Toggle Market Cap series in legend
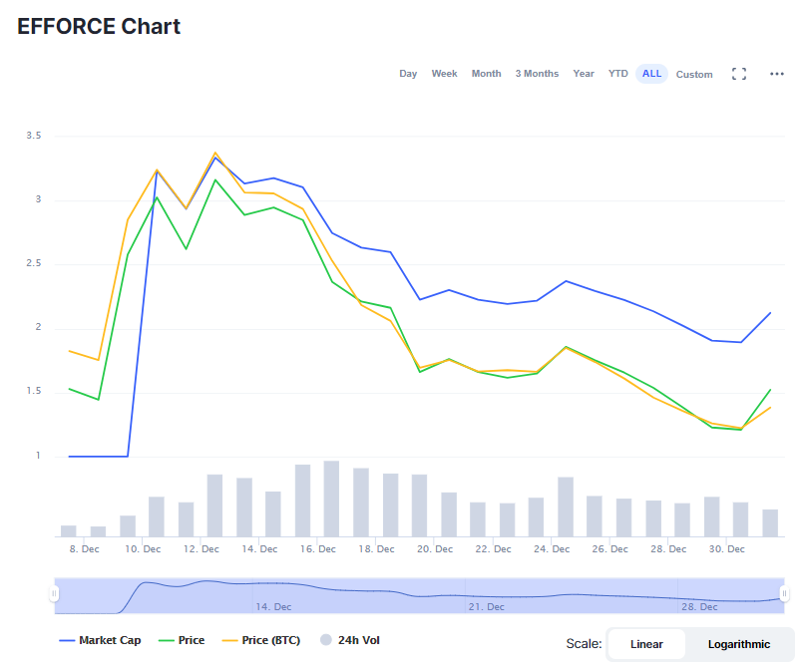Image resolution: width=803 pixels, height=672 pixels. tap(100, 640)
